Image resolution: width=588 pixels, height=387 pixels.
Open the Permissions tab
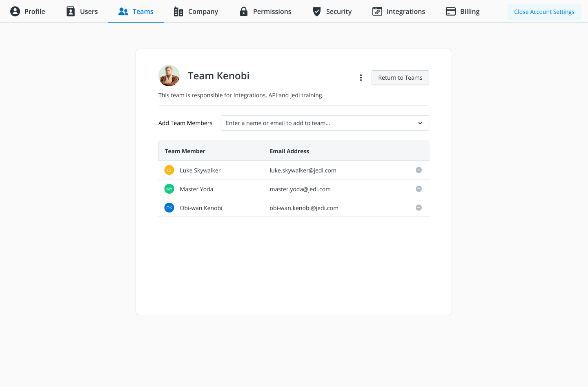[x=265, y=11]
